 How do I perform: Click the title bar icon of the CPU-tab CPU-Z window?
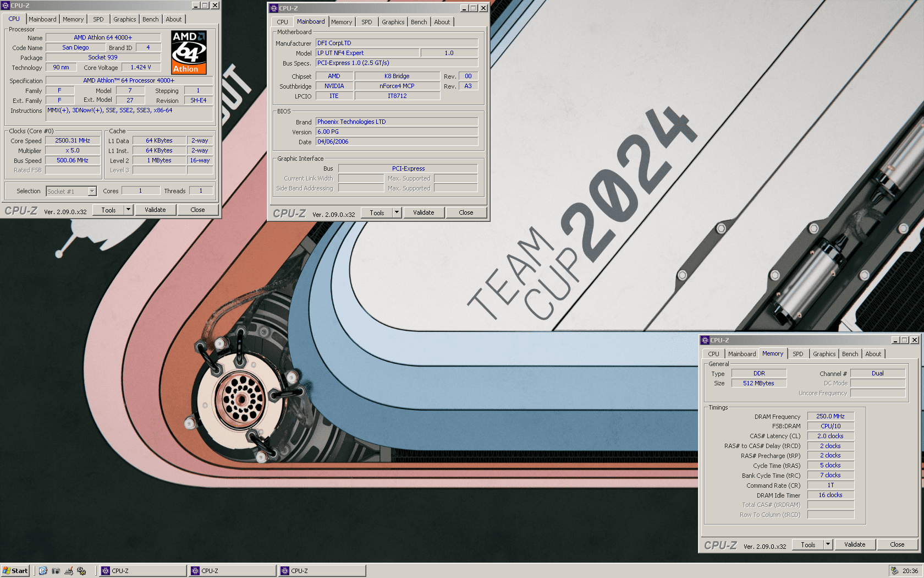point(5,6)
